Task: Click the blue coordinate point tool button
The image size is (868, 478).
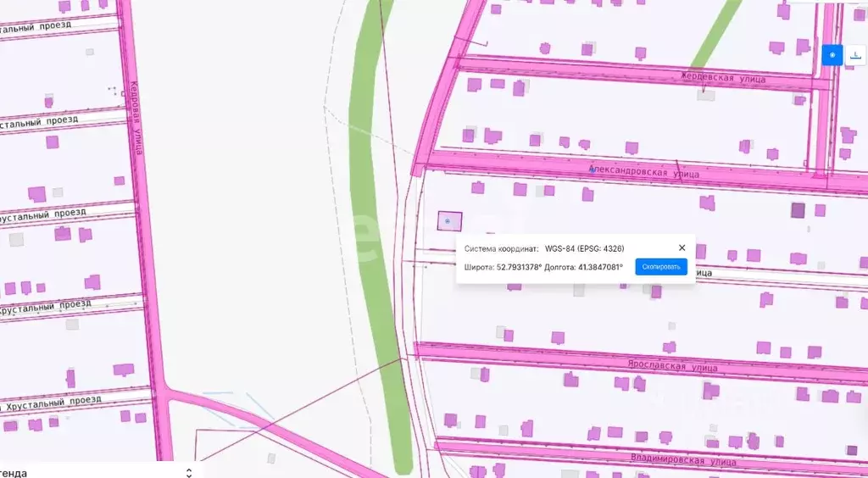Action: click(832, 55)
